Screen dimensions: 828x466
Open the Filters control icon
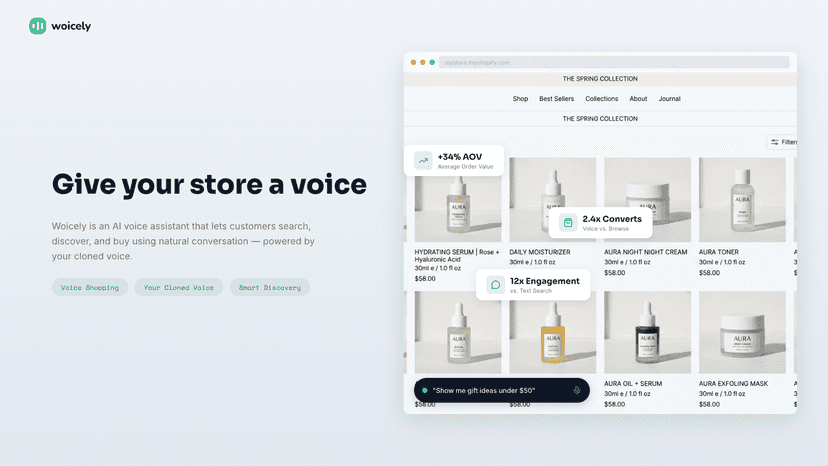pos(775,142)
